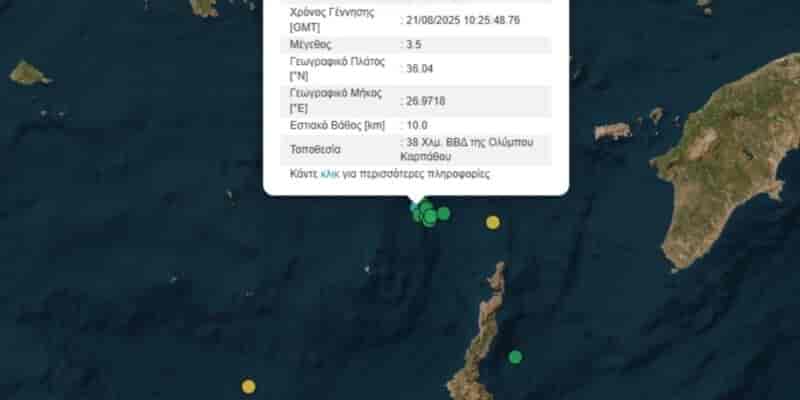Click the focal depth value 10.0

pyautogui.click(x=416, y=125)
